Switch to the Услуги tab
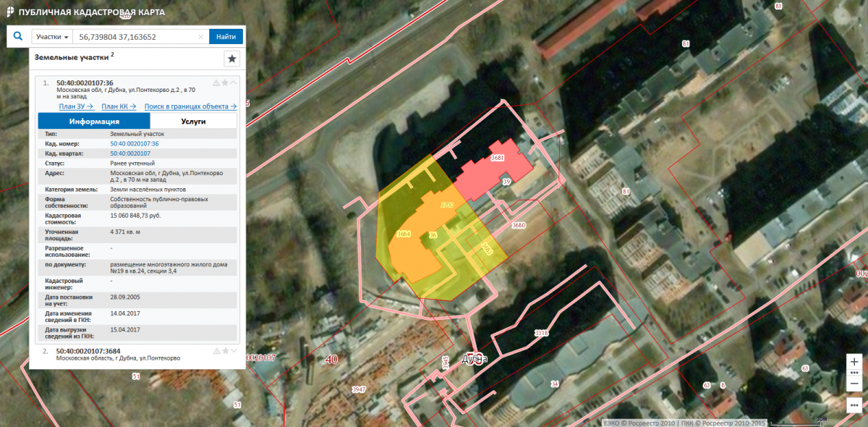 tap(194, 122)
